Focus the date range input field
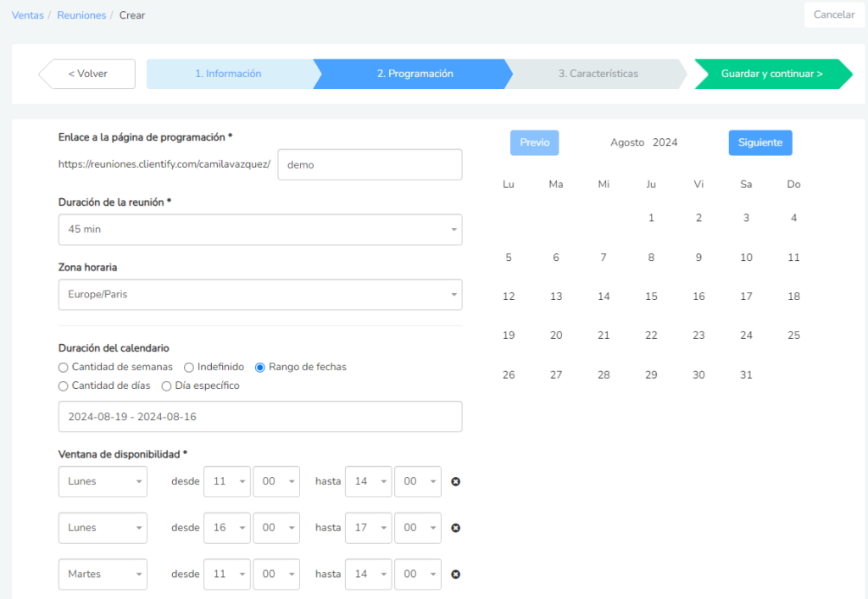Image resolution: width=868 pixels, height=599 pixels. [260, 417]
